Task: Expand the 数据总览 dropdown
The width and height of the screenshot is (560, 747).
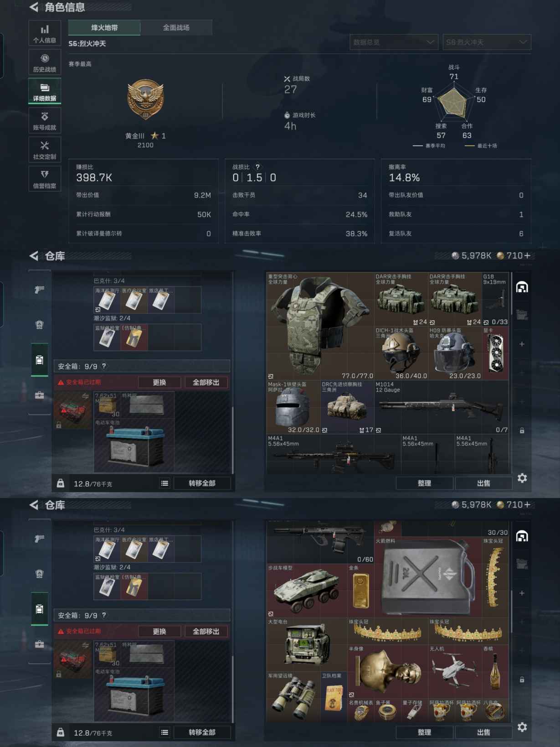Action: click(394, 42)
